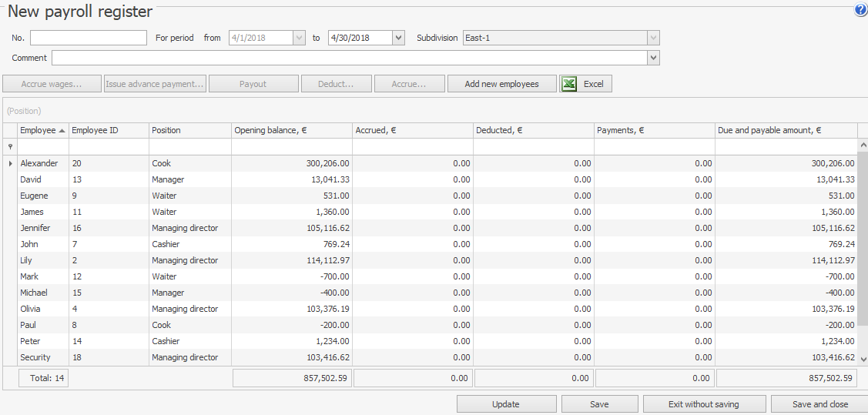This screenshot has width=868, height=415.
Task: Sort by Opening balance column header
Action: tap(291, 131)
